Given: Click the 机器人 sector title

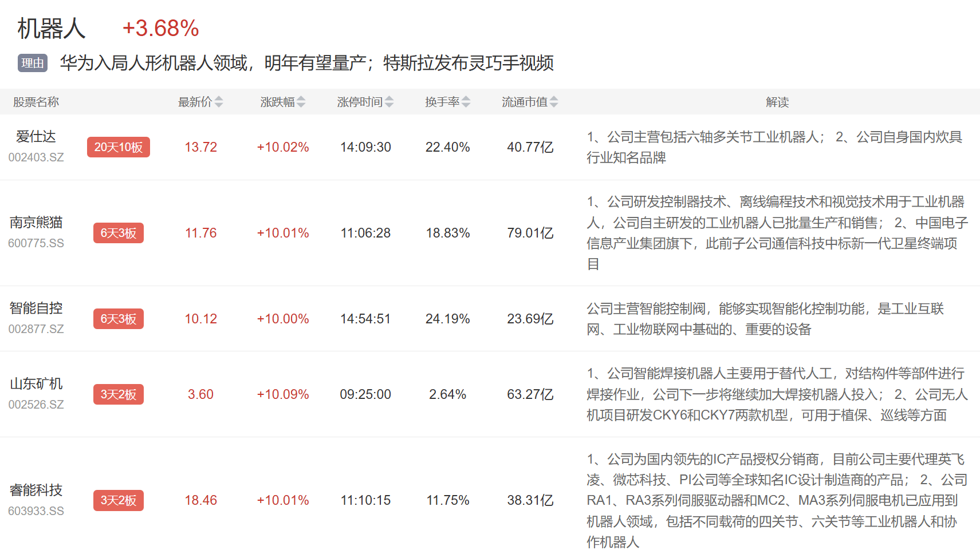Looking at the screenshot, I should pyautogui.click(x=50, y=27).
